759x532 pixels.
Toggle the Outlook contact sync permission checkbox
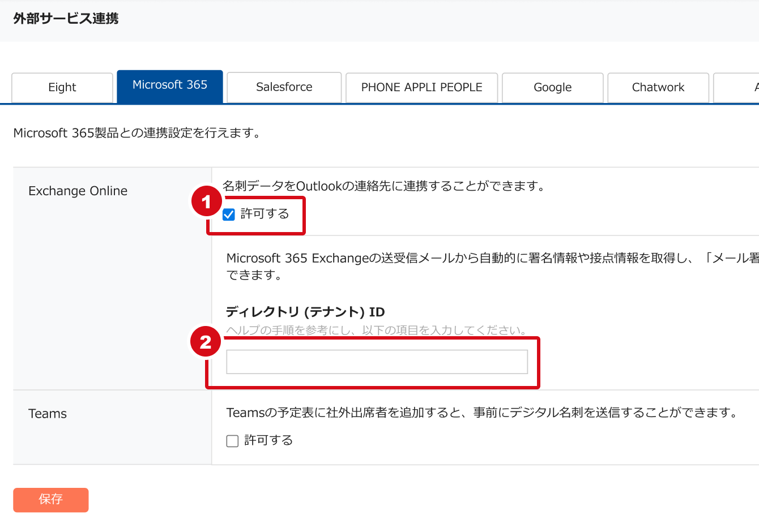click(x=228, y=214)
